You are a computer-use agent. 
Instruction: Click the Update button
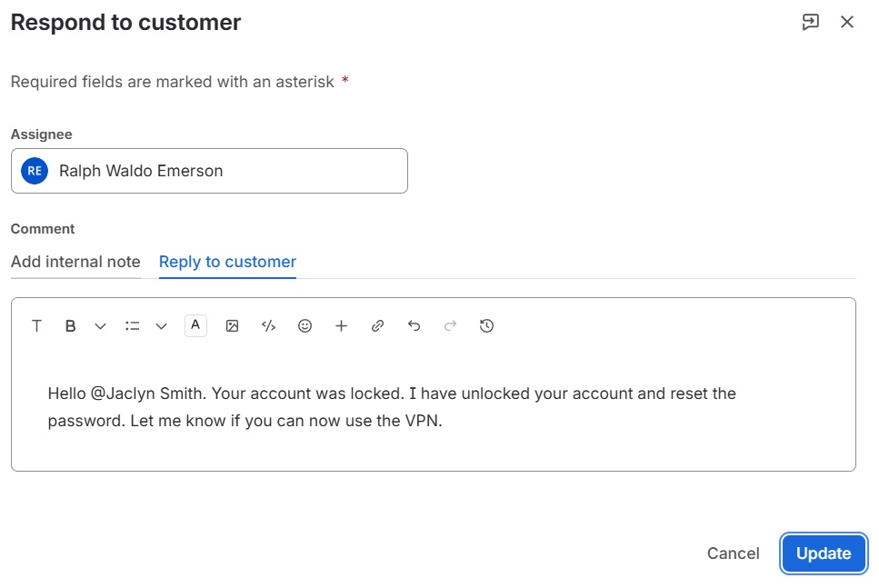point(824,553)
